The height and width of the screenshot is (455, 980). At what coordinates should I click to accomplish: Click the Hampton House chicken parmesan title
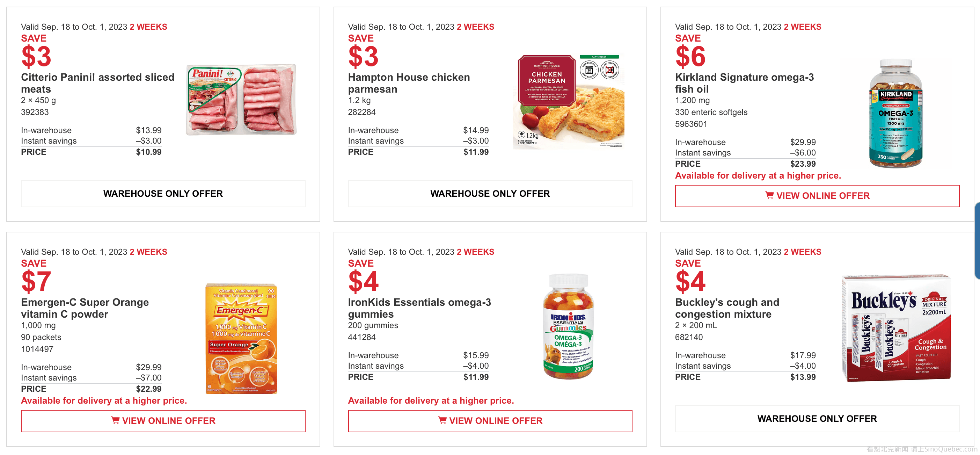(409, 83)
